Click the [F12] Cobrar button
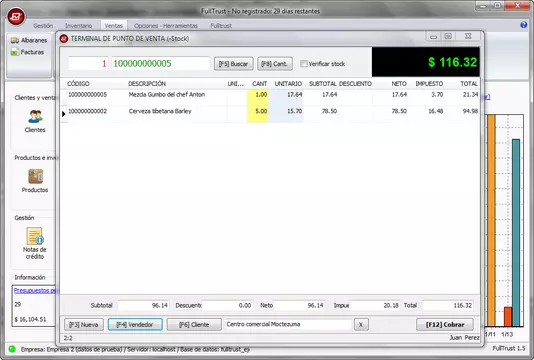Image resolution: width=534 pixels, height=360 pixels. point(445,325)
